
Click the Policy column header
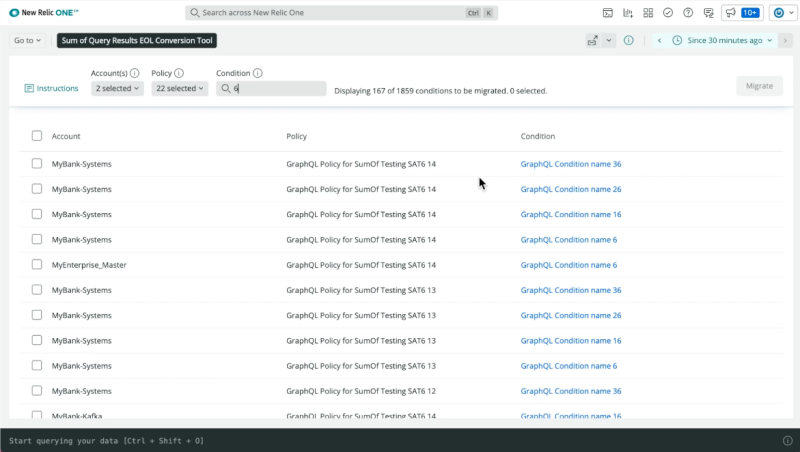tap(296, 136)
